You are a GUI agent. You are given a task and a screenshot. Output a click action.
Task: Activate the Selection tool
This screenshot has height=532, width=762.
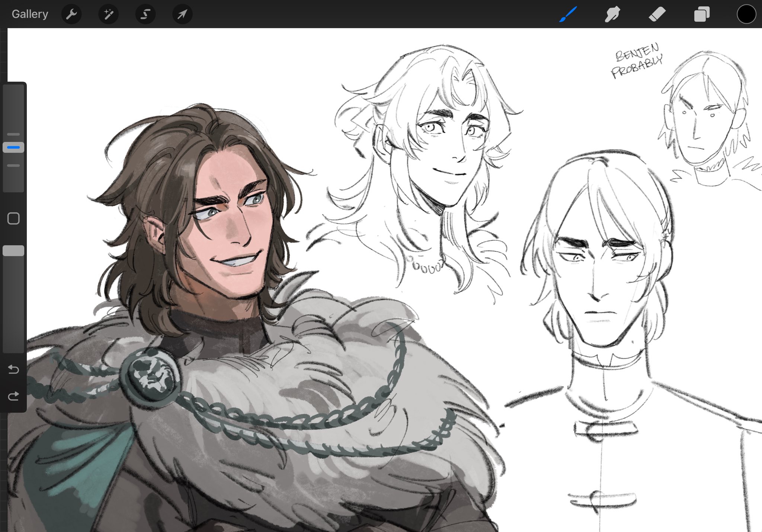coord(145,14)
